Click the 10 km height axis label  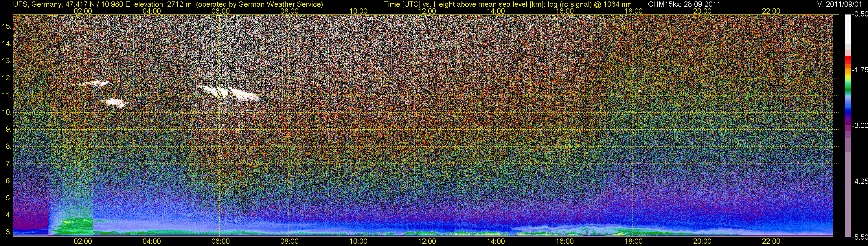pos(7,112)
